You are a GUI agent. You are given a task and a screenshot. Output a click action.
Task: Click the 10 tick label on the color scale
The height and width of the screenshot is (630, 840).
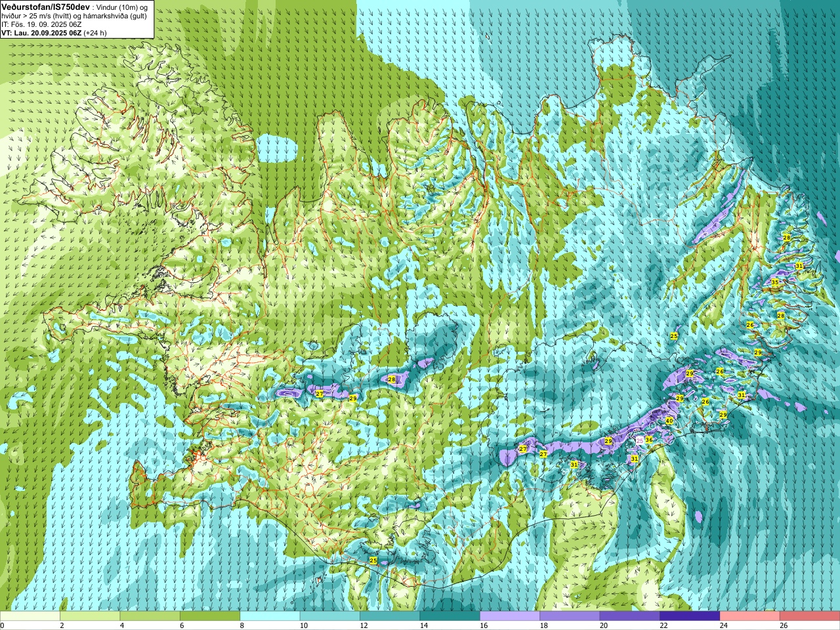pyautogui.click(x=303, y=625)
